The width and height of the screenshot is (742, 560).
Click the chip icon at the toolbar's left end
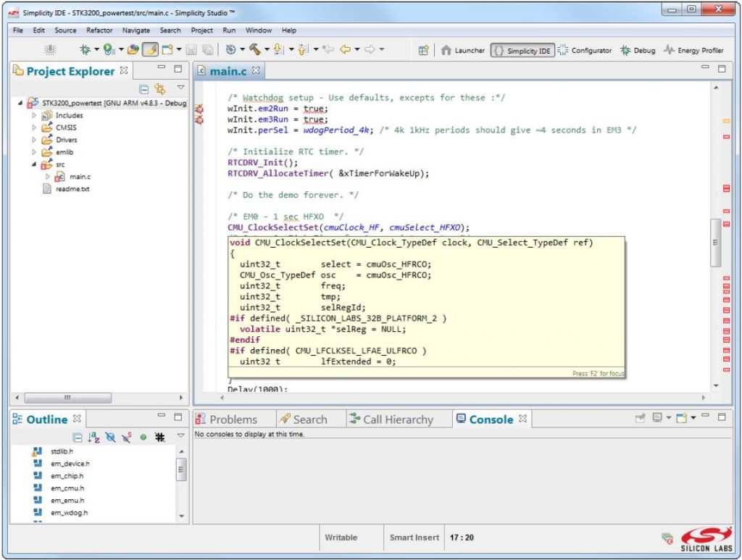tap(50, 50)
